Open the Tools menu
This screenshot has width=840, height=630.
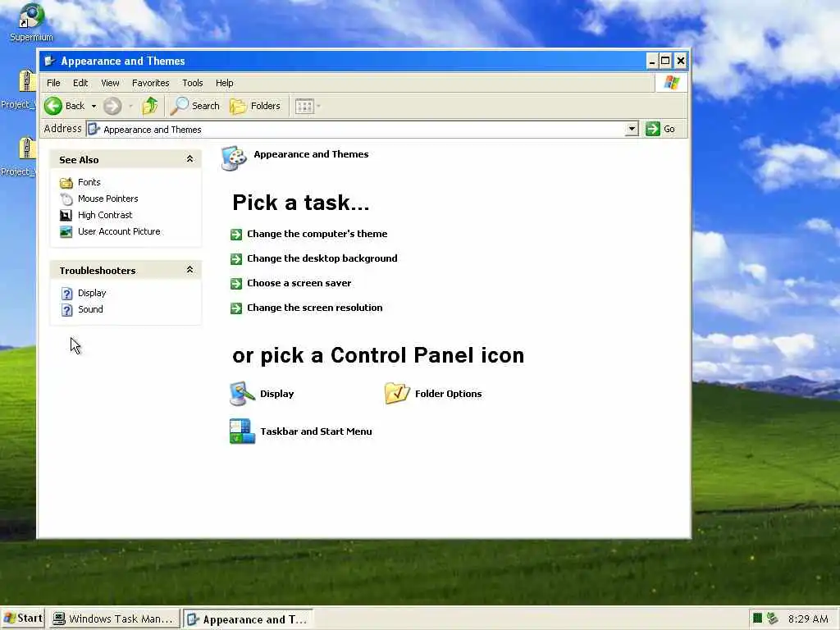coord(192,83)
